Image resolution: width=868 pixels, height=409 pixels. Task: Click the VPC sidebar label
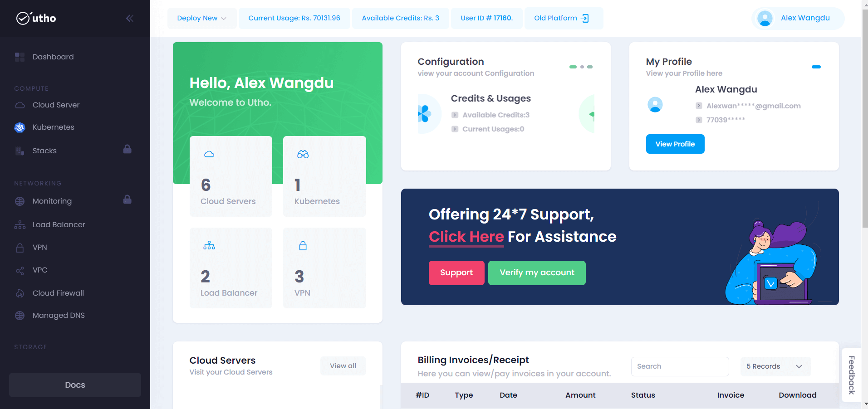40,270
